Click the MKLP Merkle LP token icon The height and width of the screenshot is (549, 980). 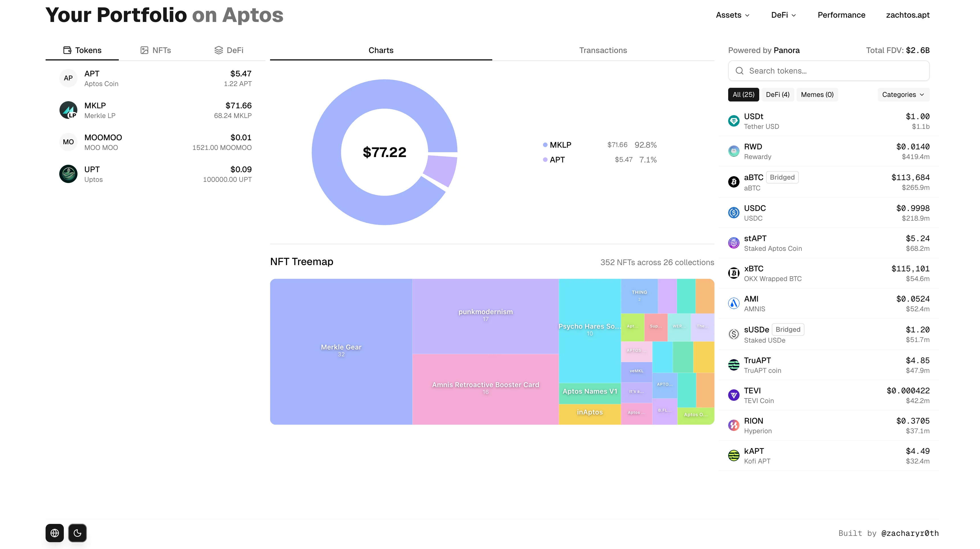68,110
